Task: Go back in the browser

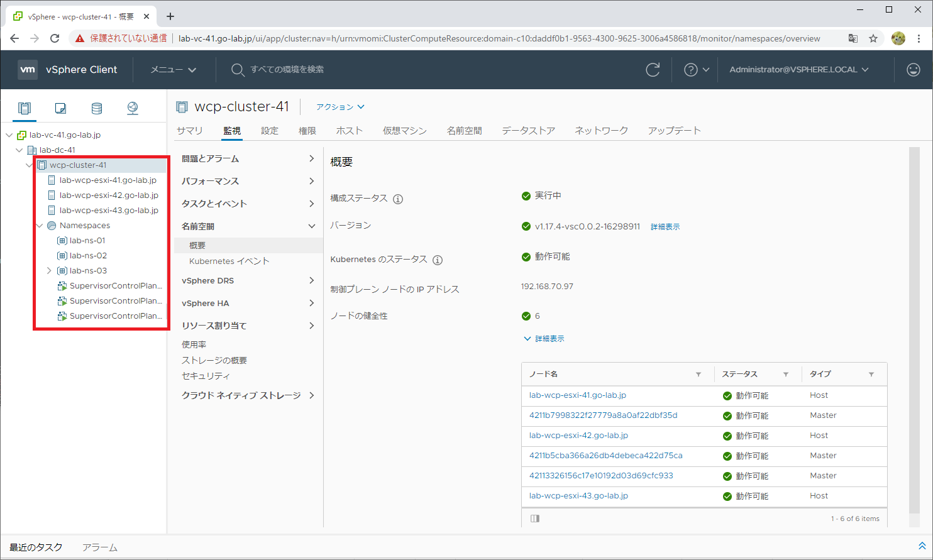Action: tap(14, 38)
